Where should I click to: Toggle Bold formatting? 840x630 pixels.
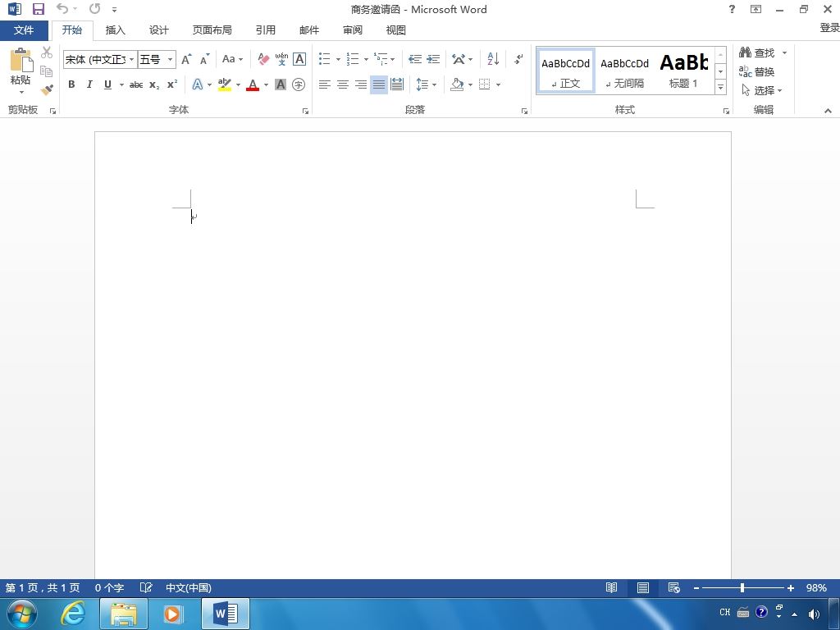71,84
